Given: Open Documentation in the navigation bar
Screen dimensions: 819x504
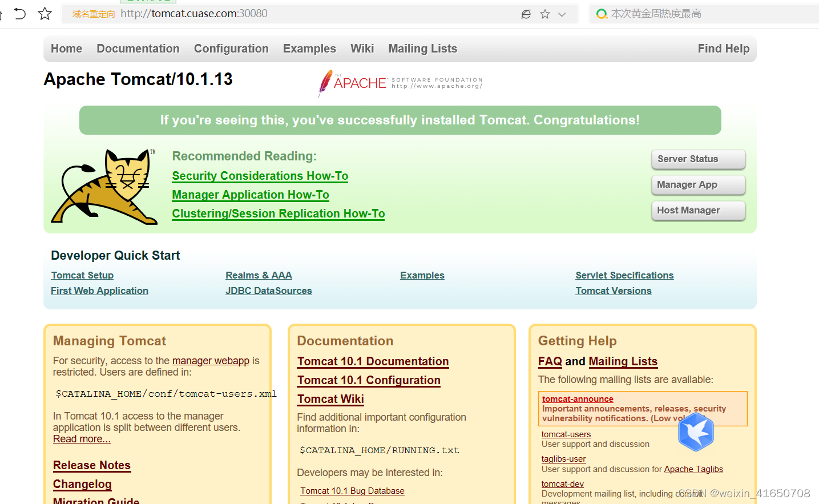Looking at the screenshot, I should coord(138,49).
